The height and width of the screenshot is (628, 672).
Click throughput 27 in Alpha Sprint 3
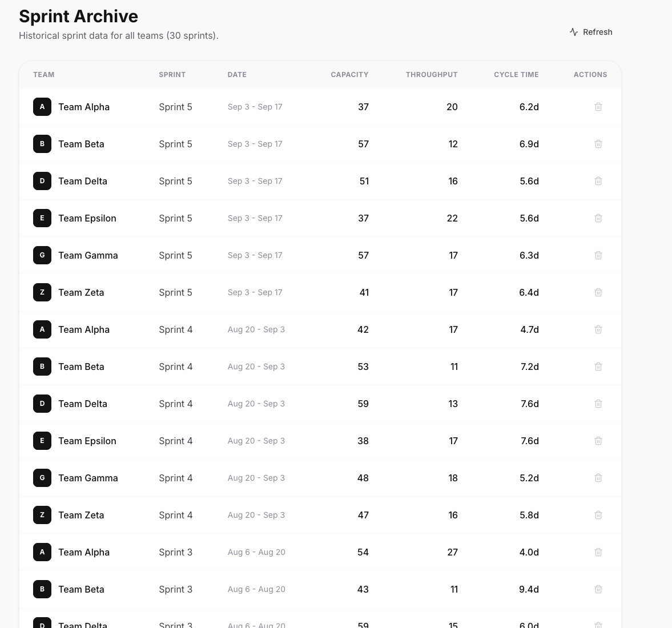pos(452,552)
